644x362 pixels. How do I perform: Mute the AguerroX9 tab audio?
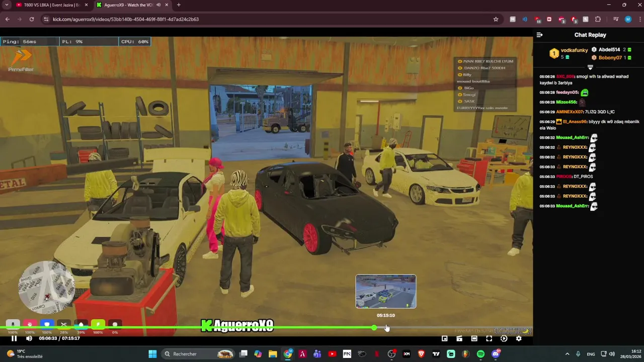pyautogui.click(x=158, y=5)
